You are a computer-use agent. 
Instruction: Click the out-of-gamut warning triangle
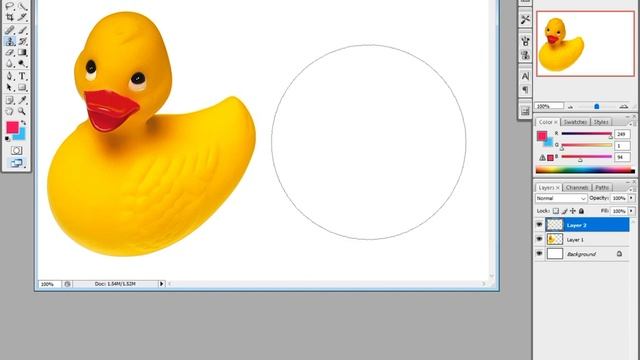tap(542, 158)
